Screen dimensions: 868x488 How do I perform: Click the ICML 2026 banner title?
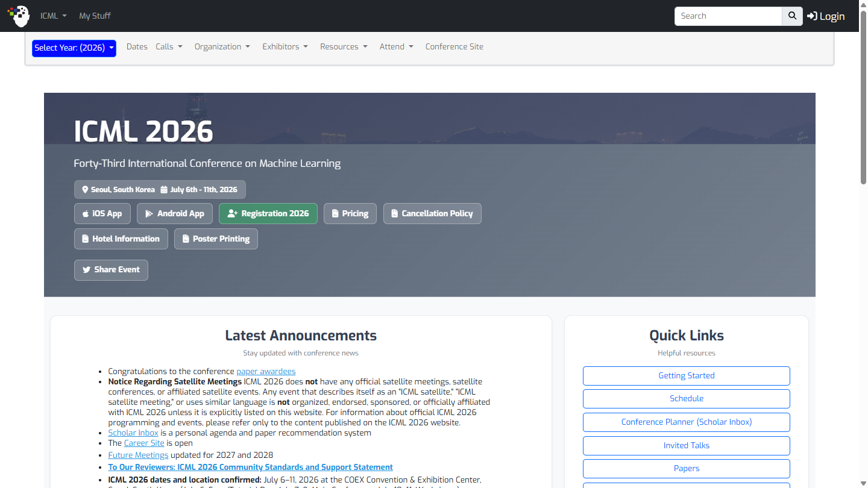click(x=143, y=131)
